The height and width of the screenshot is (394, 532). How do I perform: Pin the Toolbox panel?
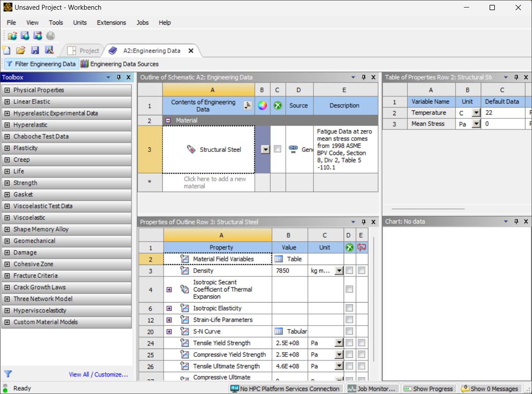pyautogui.click(x=119, y=77)
